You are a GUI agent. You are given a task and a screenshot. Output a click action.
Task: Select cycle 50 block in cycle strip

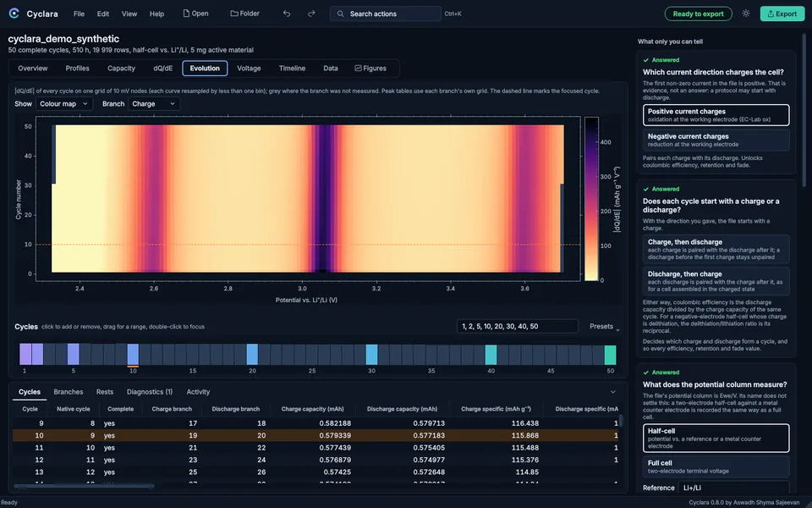[610, 355]
